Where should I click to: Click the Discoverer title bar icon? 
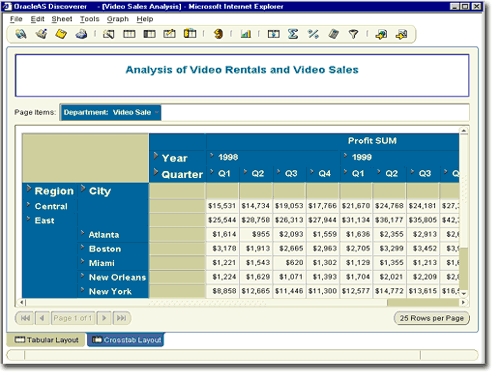(7, 6)
